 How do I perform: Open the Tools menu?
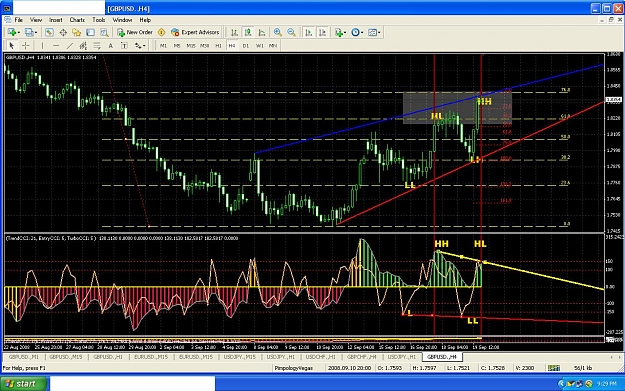click(98, 20)
